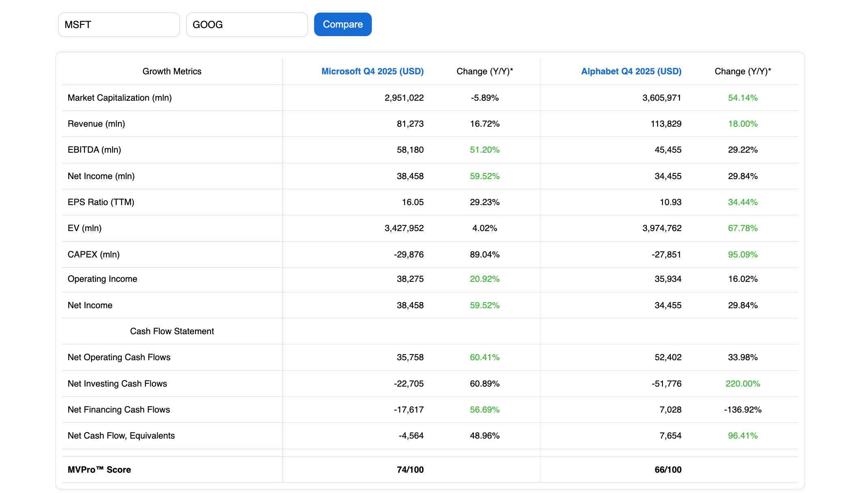Click Alphabet's "Change (Y/Y)*" column header

pos(743,71)
